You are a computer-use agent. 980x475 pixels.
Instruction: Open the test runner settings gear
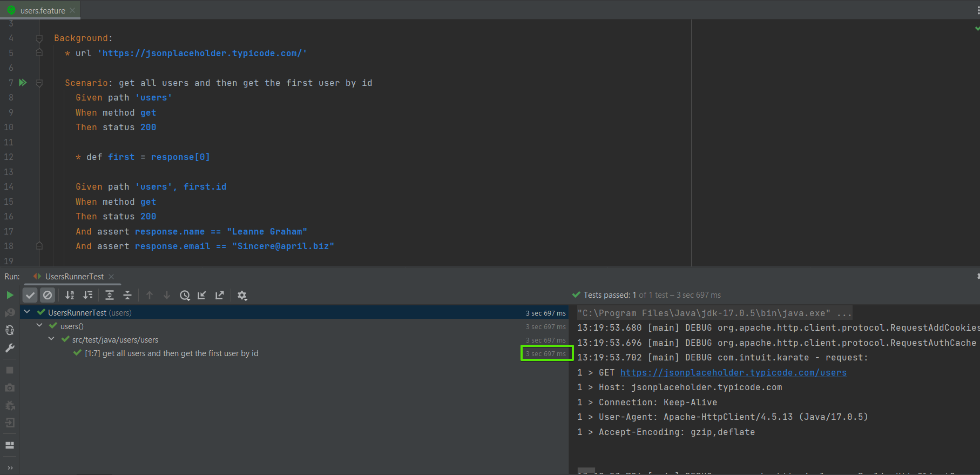click(x=242, y=295)
